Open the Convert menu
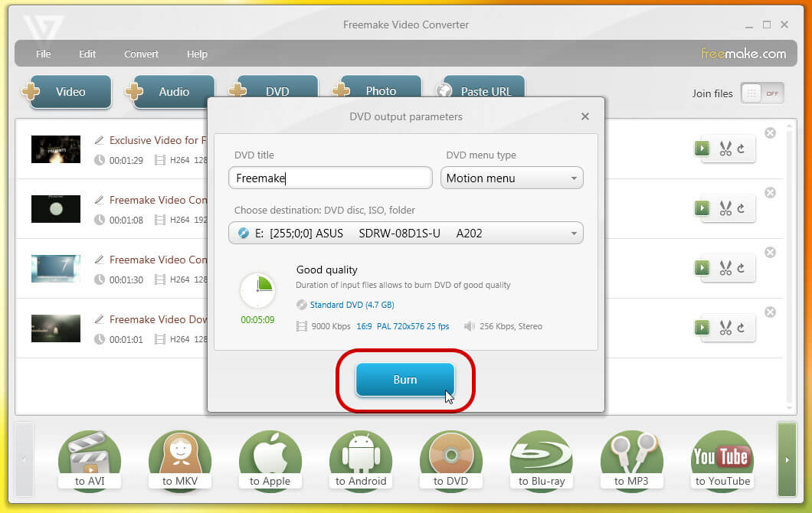812x513 pixels. (142, 54)
